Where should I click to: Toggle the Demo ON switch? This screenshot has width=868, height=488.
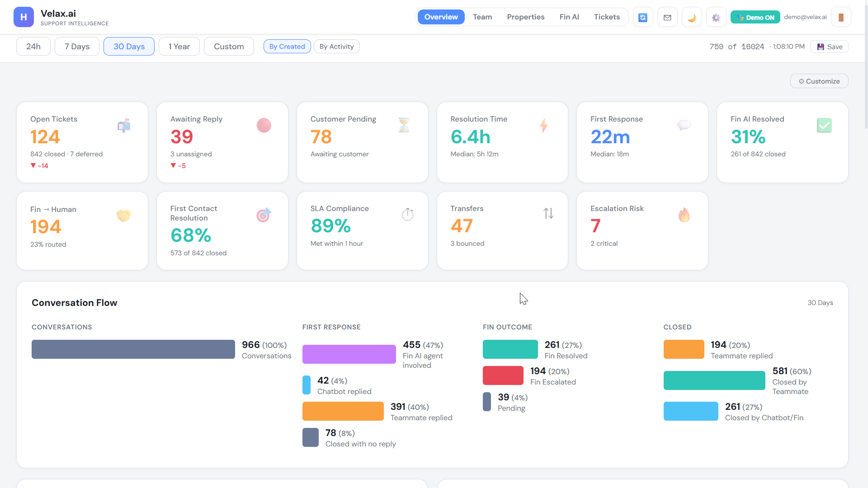click(x=755, y=18)
